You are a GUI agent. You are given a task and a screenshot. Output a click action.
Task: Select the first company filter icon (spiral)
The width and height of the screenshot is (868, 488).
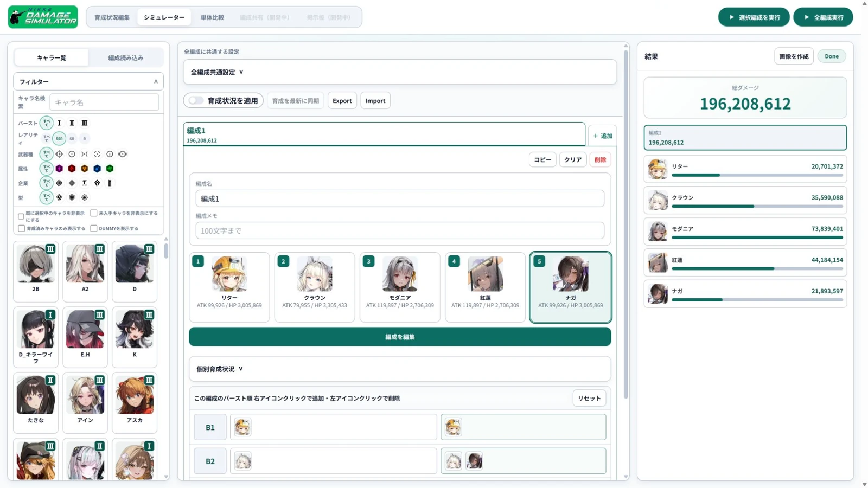(59, 183)
